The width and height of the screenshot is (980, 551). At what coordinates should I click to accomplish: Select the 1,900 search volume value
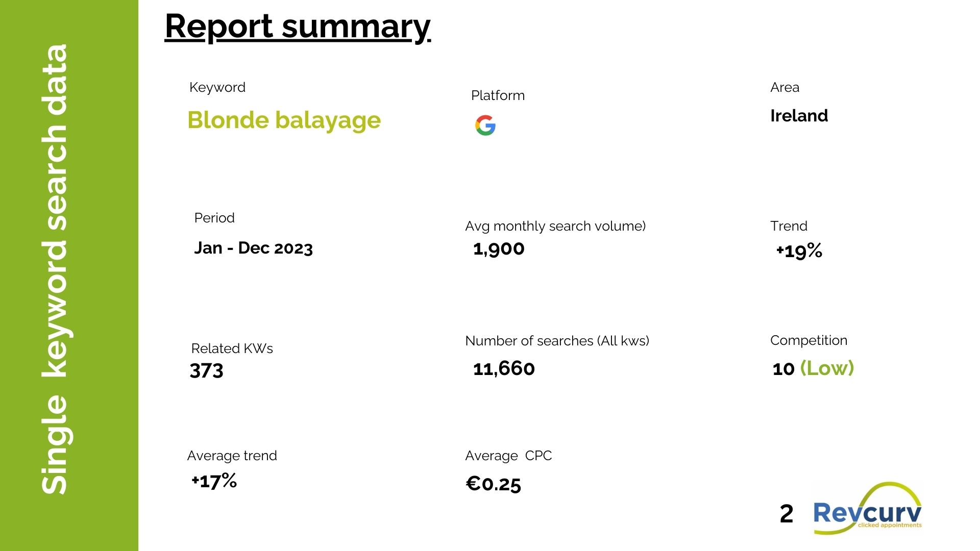499,248
